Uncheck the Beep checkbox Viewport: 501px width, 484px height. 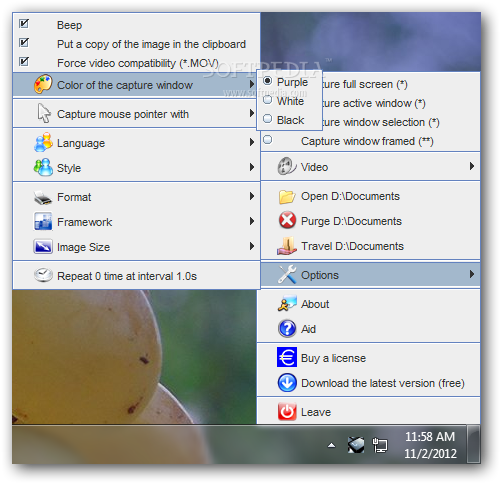[x=24, y=23]
